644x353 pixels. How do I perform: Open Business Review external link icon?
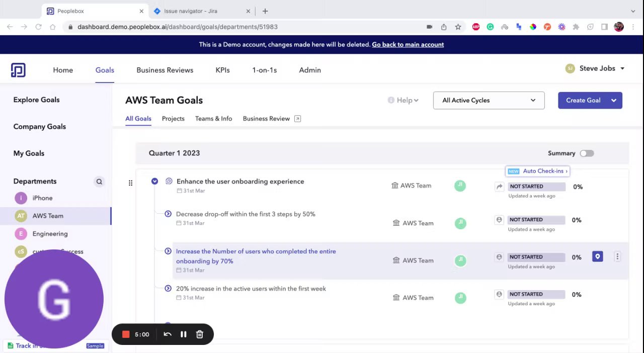point(297,119)
